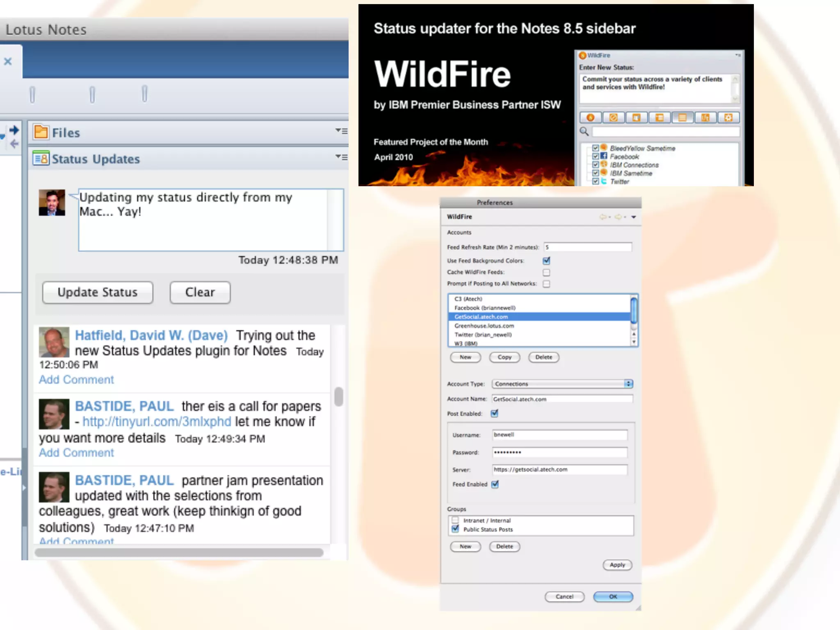Select Greenhouse.lotus.com in accounts list
This screenshot has width=840, height=630.
pos(484,326)
